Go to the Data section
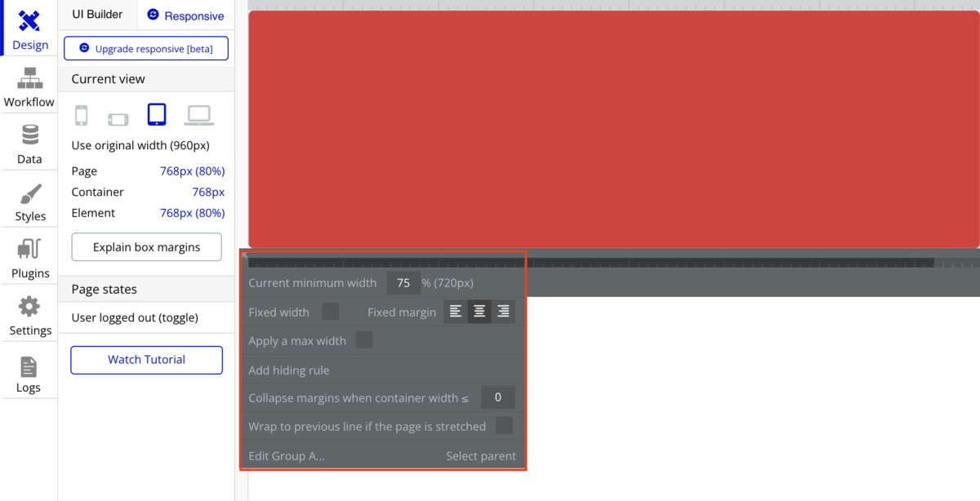The width and height of the screenshot is (980, 501). click(29, 144)
